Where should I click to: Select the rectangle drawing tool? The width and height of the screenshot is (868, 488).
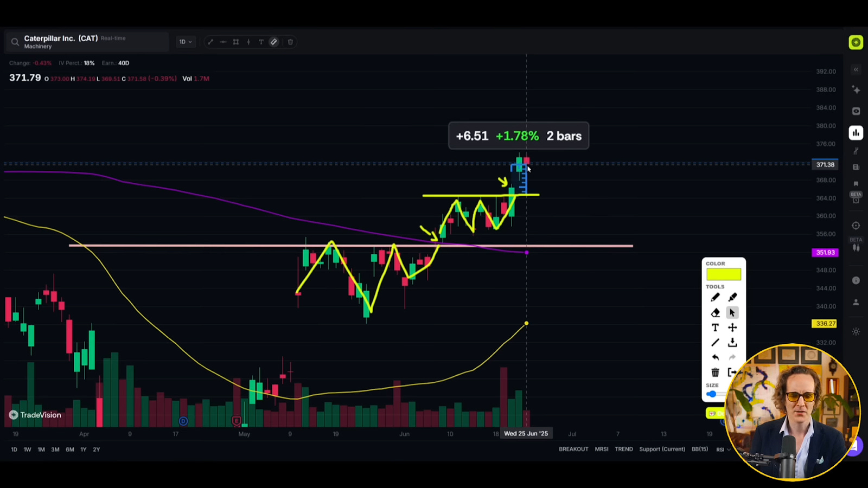coord(236,42)
